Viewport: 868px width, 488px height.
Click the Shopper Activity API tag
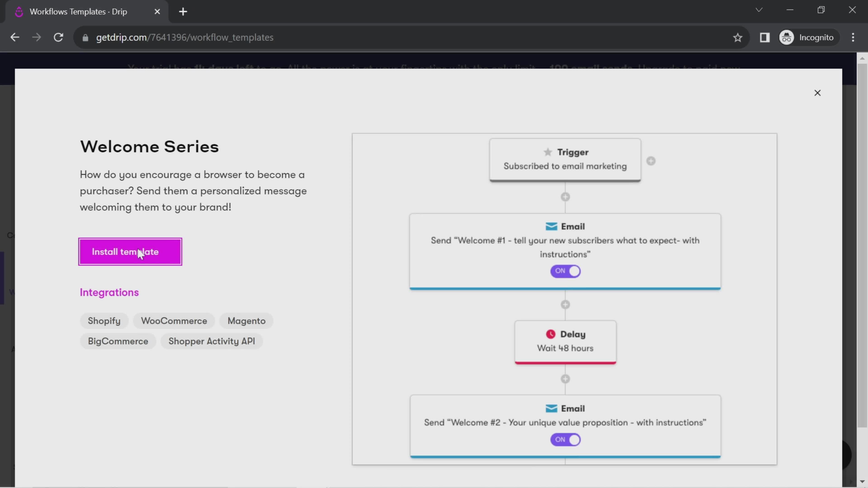(x=211, y=341)
